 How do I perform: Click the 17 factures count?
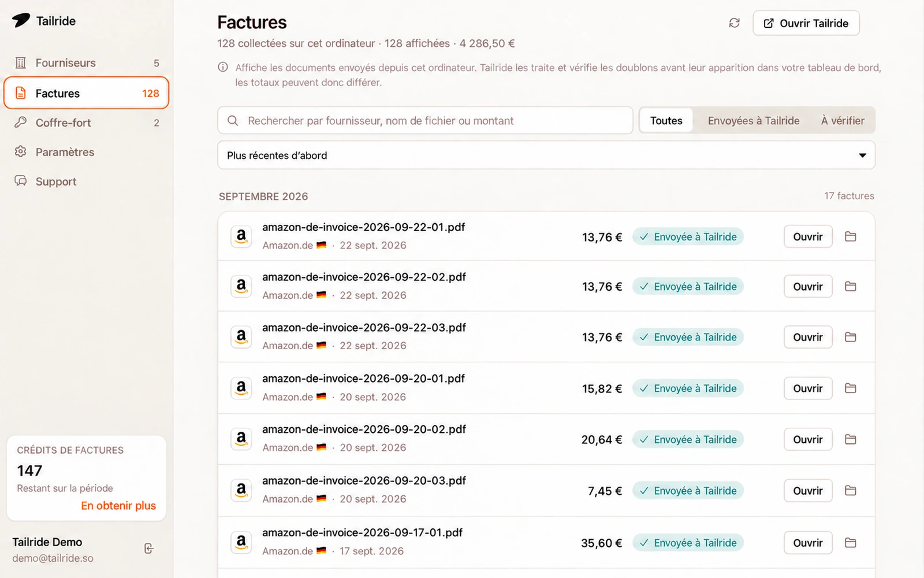click(849, 195)
